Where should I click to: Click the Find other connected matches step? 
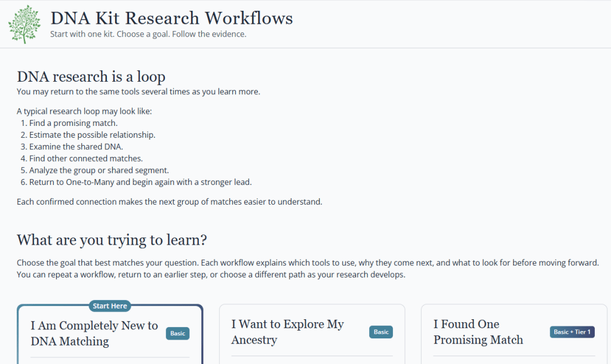(x=86, y=159)
